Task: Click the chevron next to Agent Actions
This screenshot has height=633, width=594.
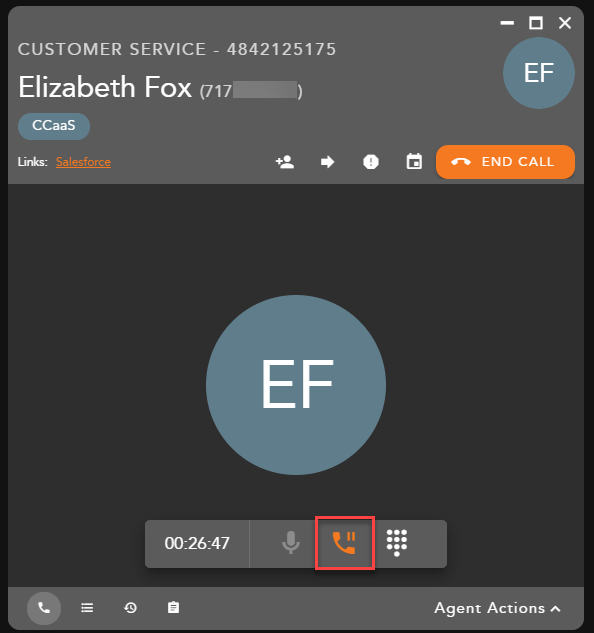Action: [556, 608]
